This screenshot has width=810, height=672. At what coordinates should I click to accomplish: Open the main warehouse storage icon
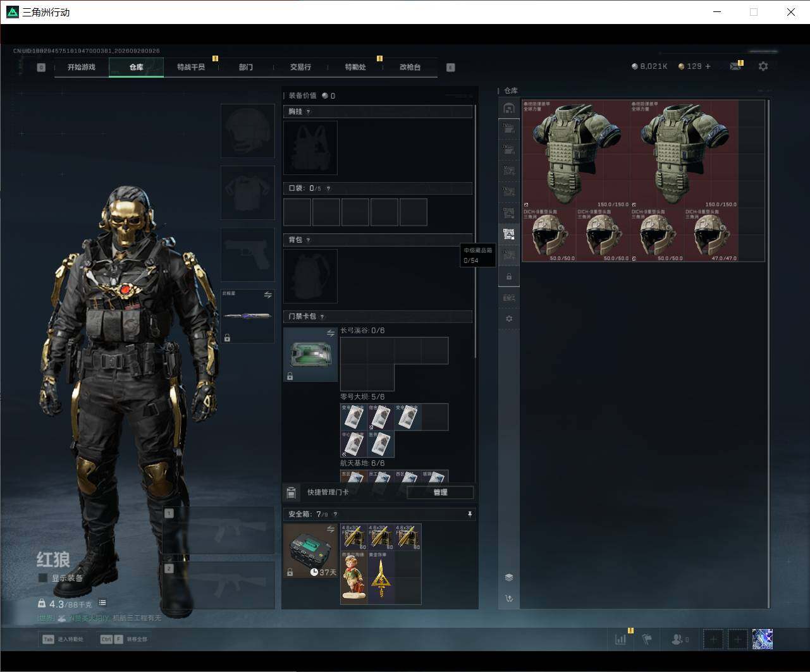509,109
